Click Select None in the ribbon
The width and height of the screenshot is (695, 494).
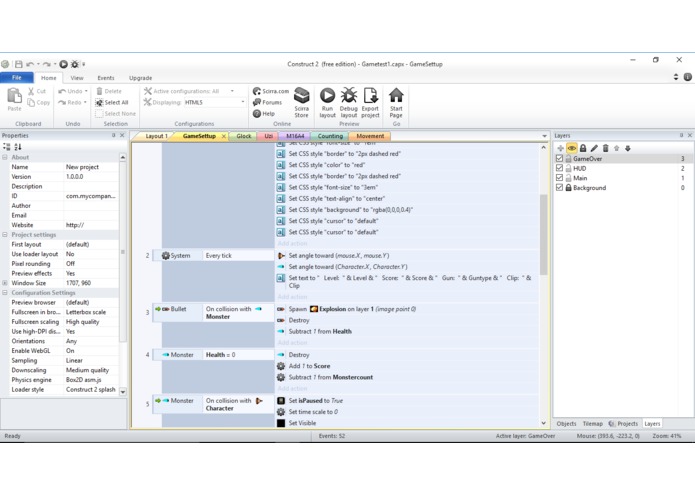click(x=116, y=114)
